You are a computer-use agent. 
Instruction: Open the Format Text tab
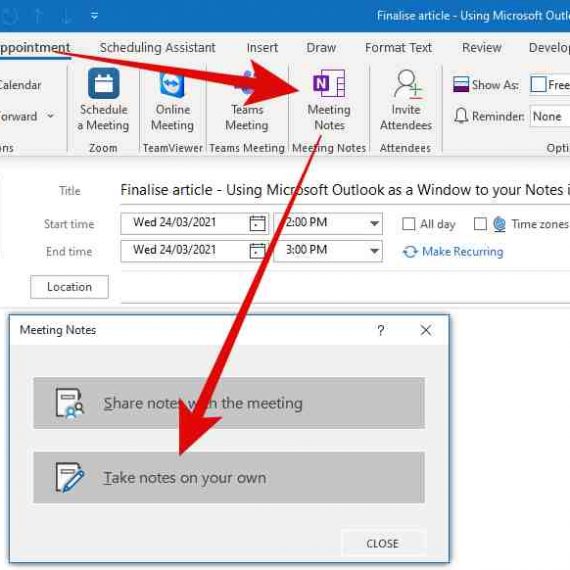point(398,48)
